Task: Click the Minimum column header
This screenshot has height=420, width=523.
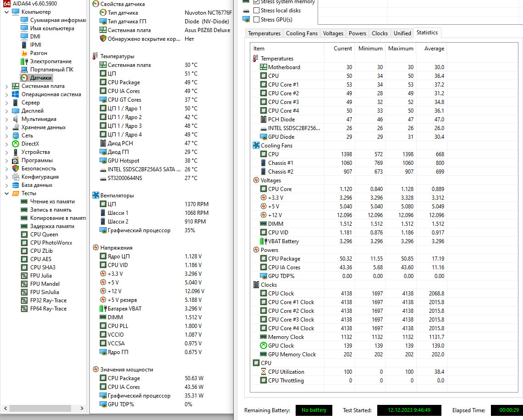Action: click(x=370, y=49)
